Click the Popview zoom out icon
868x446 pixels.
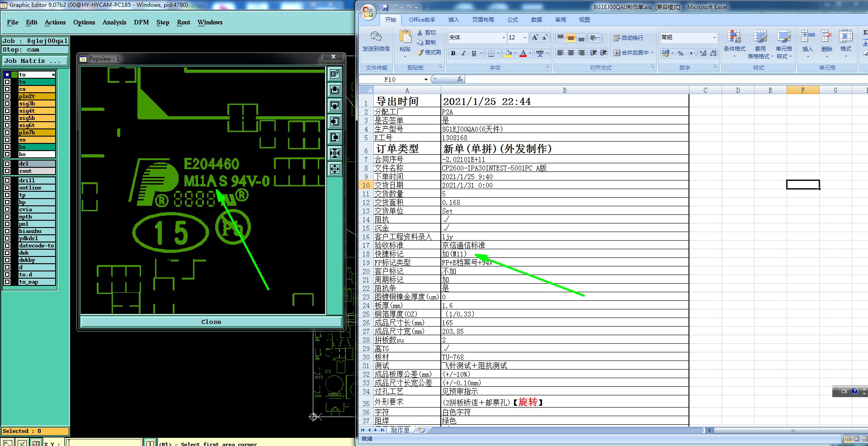[335, 169]
